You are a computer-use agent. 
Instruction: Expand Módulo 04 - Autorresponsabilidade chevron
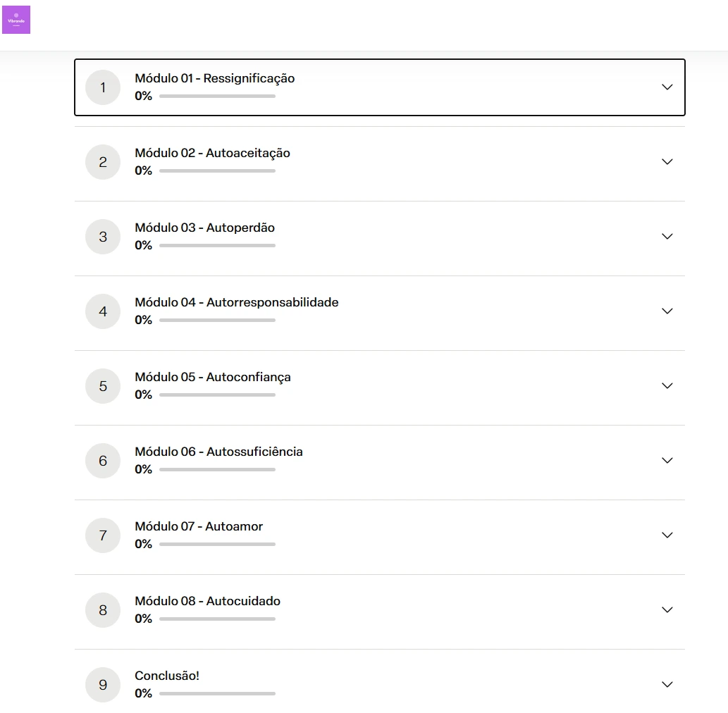[667, 311]
